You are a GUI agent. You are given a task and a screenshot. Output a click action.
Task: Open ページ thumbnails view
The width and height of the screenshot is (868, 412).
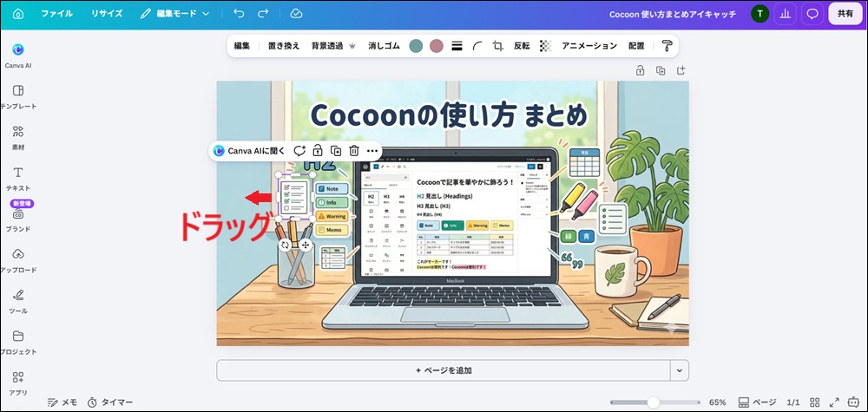click(757, 402)
